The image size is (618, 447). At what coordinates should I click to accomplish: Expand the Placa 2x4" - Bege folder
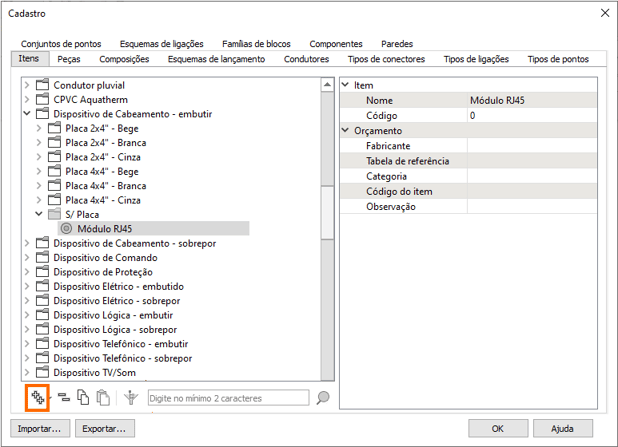point(39,129)
